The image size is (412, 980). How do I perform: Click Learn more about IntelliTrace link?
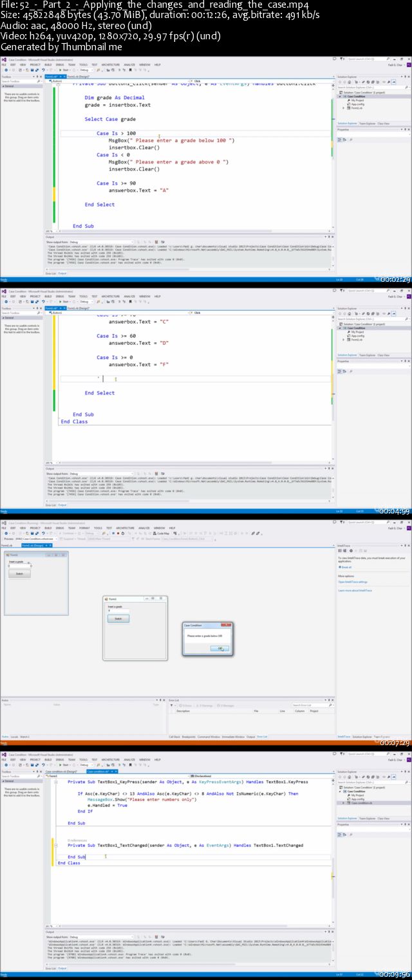355,589
